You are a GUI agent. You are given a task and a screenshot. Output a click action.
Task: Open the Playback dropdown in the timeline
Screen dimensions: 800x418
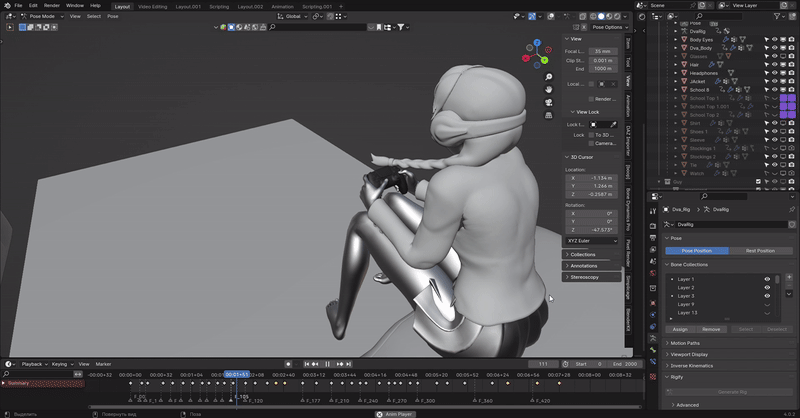pyautogui.click(x=34, y=364)
